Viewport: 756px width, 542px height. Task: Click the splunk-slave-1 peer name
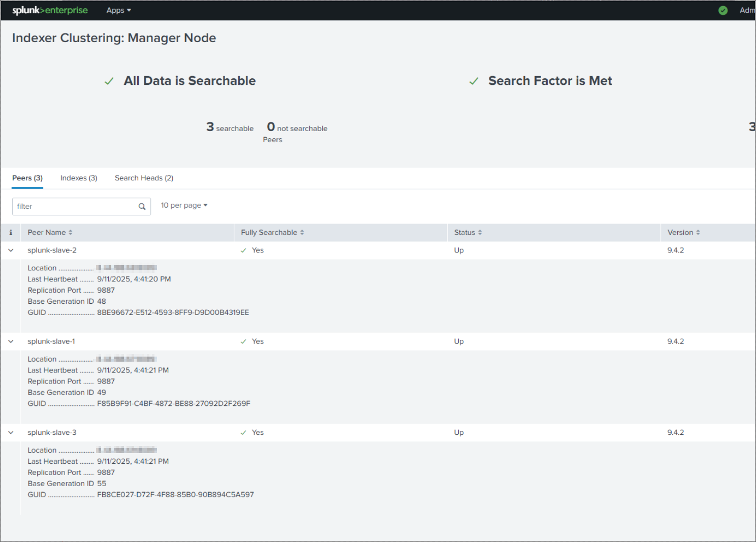[51, 341]
